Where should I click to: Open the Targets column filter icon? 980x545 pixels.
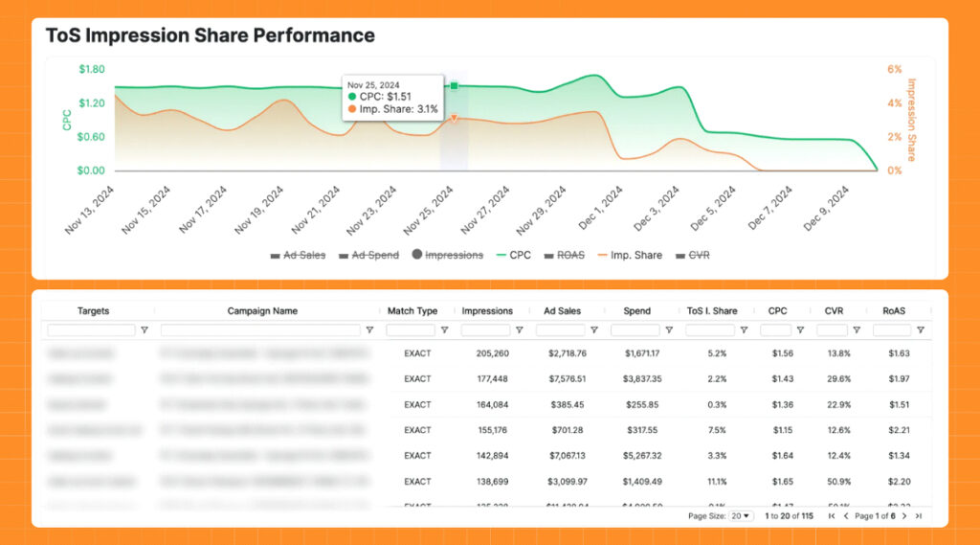click(x=145, y=329)
